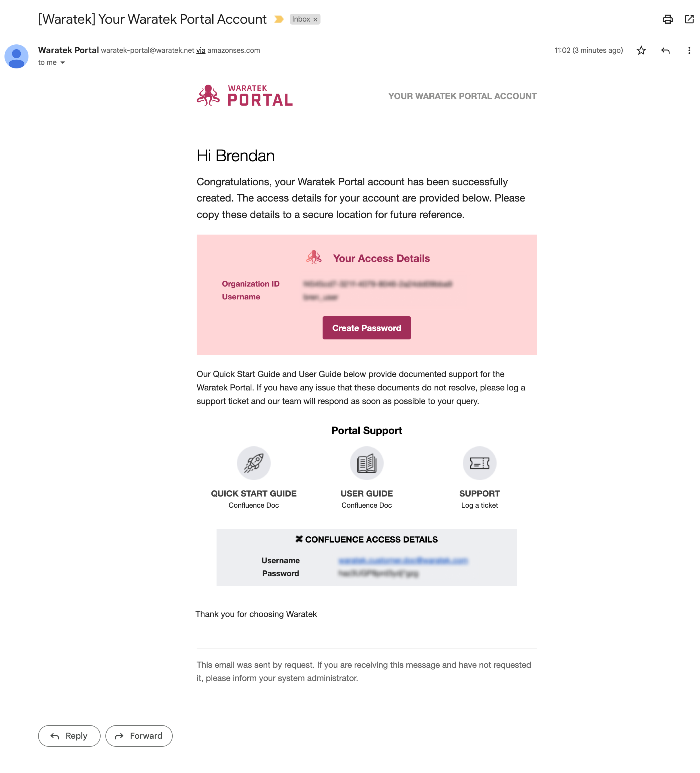
Task: Print this email using printer icon
Action: pos(667,19)
